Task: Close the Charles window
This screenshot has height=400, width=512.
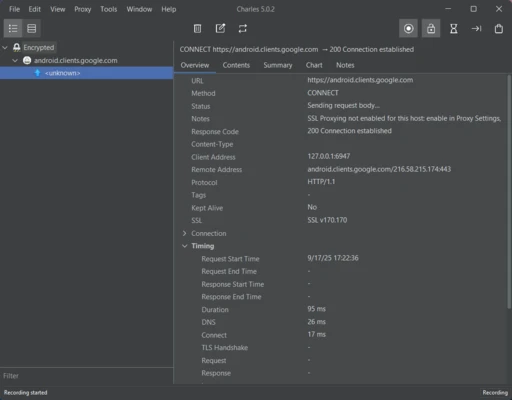Action: [499, 9]
